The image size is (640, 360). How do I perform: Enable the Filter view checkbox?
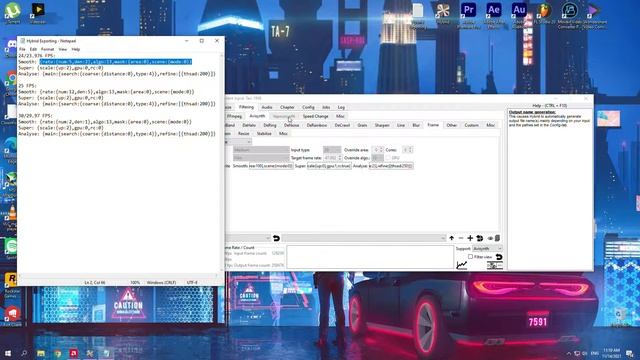coord(470,257)
